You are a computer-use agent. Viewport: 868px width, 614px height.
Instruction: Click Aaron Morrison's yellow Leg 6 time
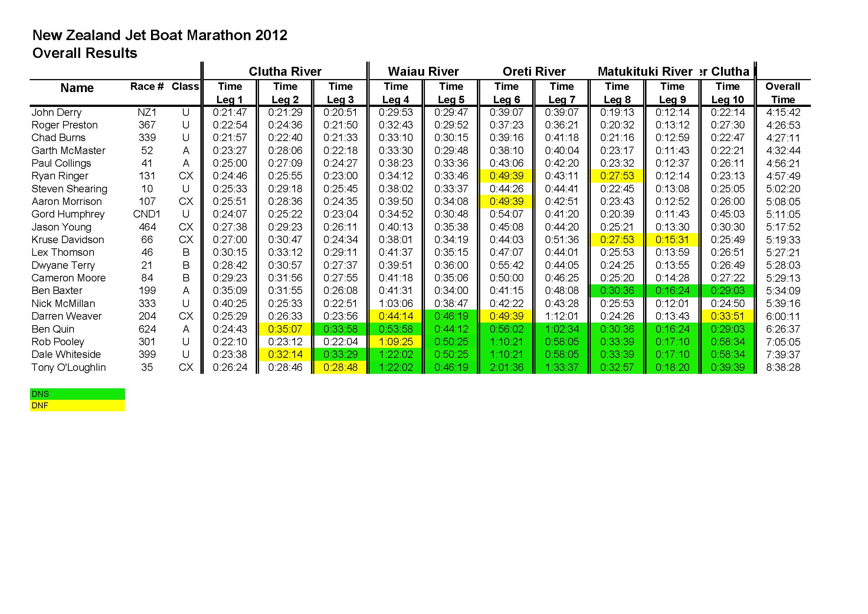point(507,202)
